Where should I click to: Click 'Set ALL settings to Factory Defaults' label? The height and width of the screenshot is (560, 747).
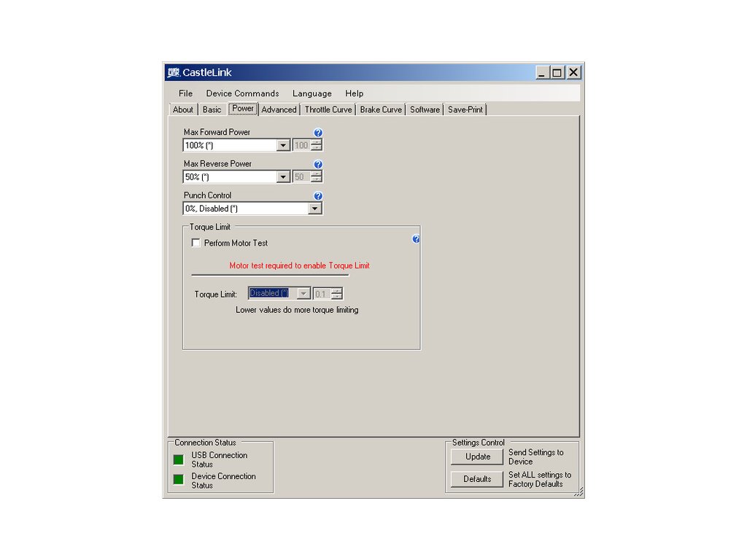[x=540, y=479]
